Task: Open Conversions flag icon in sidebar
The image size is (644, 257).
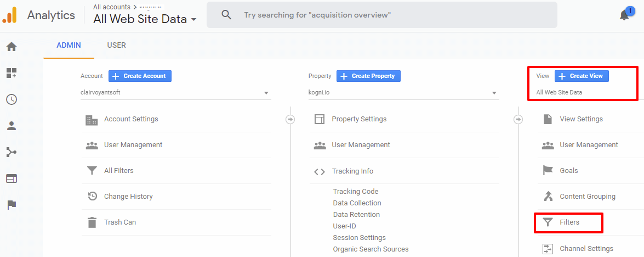Action: (x=12, y=205)
